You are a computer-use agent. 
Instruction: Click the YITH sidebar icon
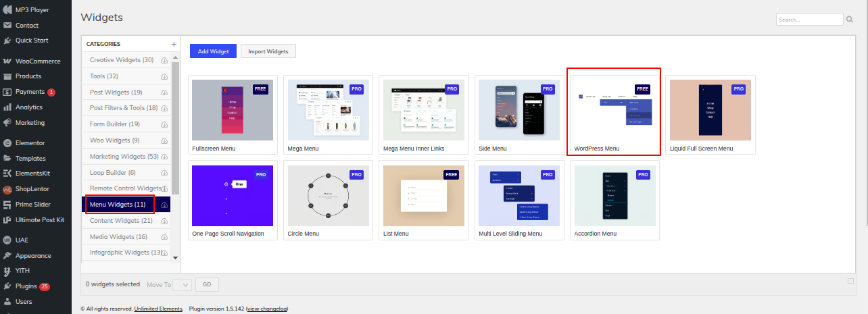tap(7, 271)
